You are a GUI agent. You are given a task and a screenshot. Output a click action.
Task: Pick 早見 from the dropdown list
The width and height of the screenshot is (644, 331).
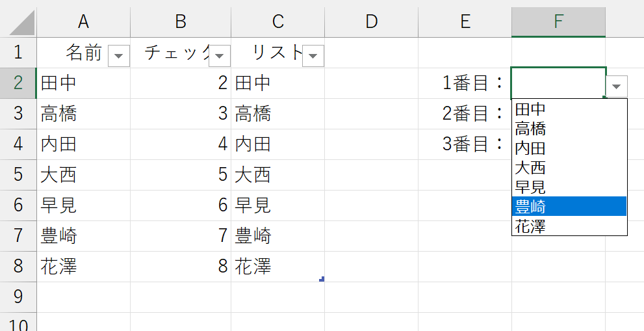[x=569, y=187]
